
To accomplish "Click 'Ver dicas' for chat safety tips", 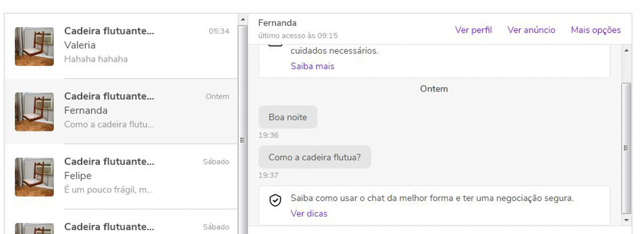I will [308, 214].
